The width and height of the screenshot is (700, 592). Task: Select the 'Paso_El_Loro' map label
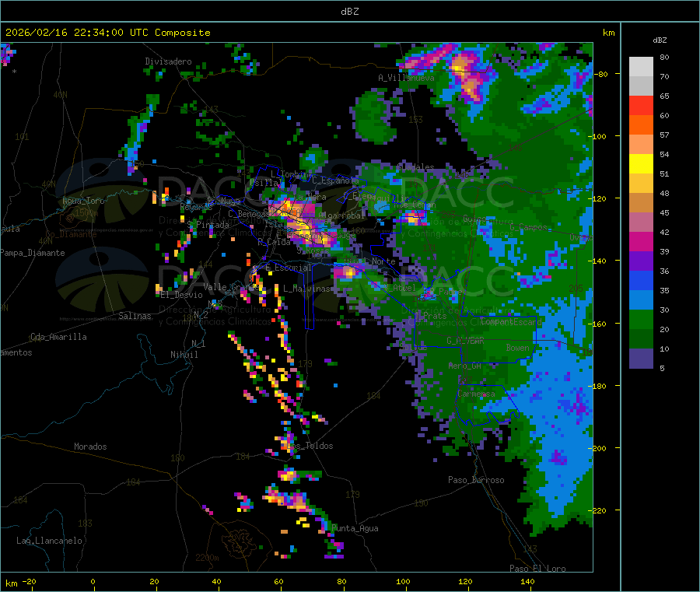[x=537, y=569]
